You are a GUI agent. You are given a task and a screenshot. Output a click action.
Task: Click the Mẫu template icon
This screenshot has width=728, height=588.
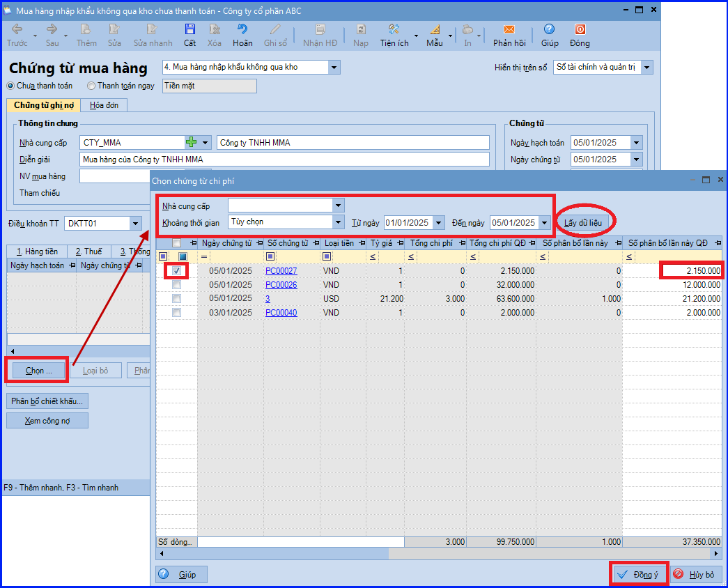435,29
